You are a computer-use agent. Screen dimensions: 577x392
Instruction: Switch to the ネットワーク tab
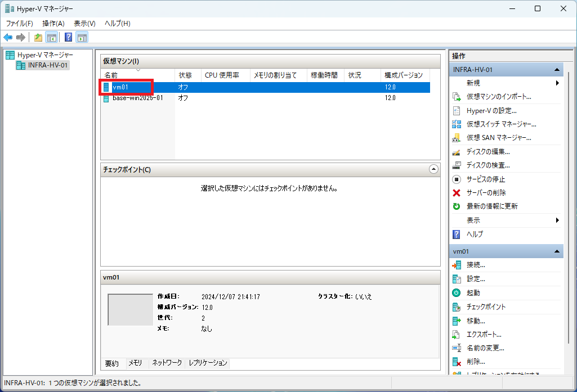[167, 363]
